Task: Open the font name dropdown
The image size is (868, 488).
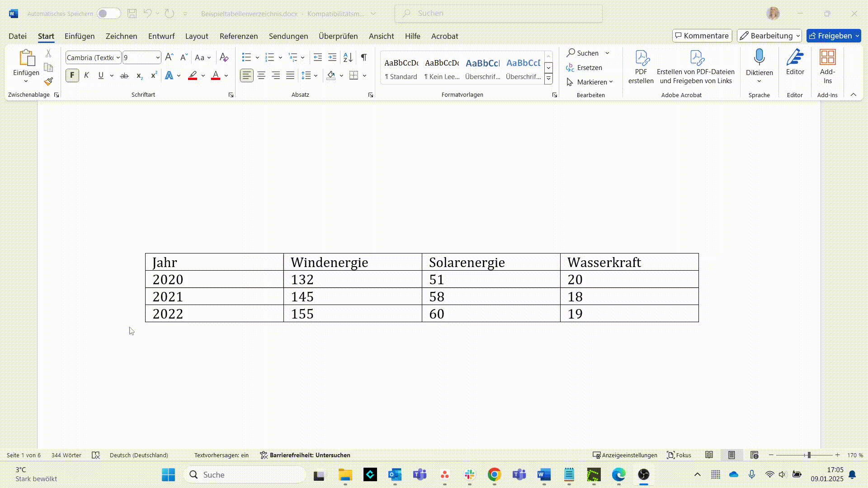Action: (x=118, y=58)
